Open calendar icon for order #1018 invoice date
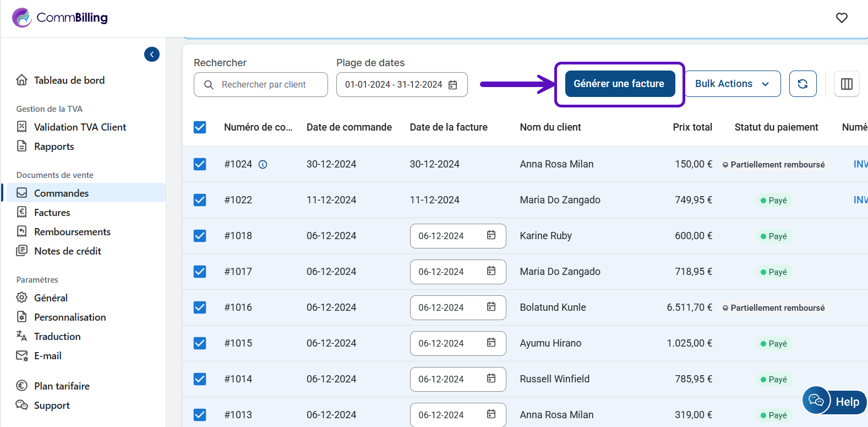The image size is (868, 427). 491,235
